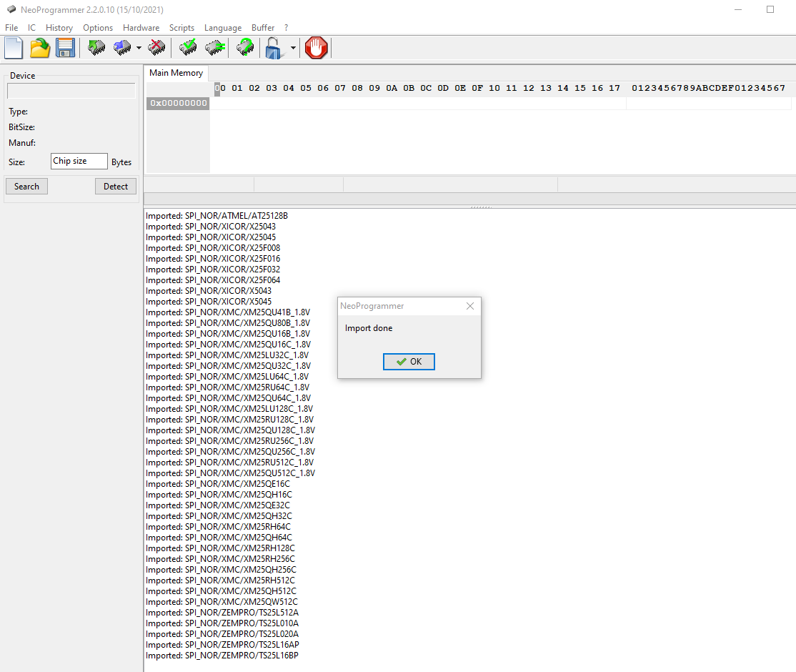Verify the chip with the green checkmark icon
The height and width of the screenshot is (672, 796).
pos(189,48)
